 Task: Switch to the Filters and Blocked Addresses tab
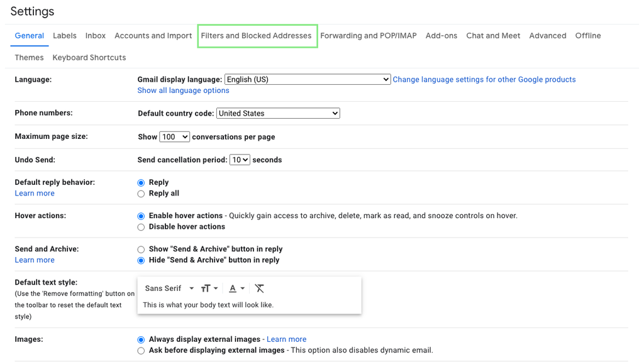click(257, 36)
